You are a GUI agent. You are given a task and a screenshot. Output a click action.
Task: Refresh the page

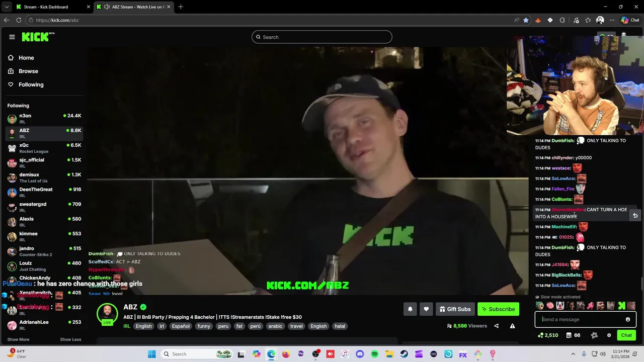19,20
